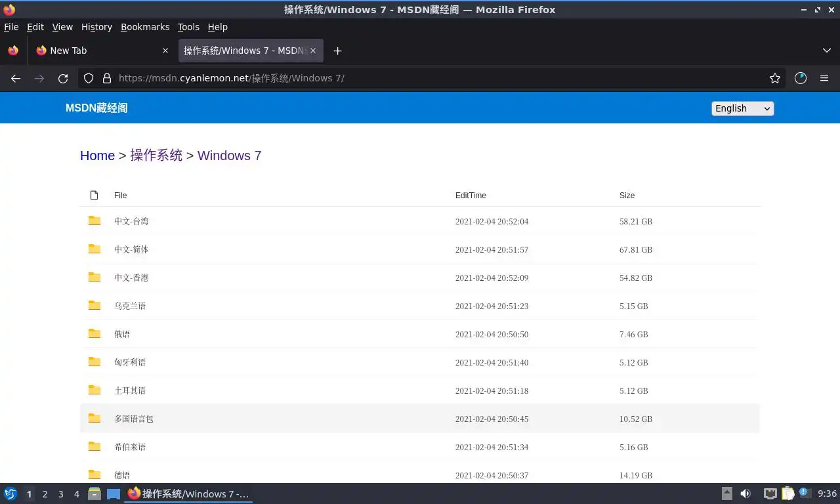Screen dimensions: 840x504
Task: Click folder icon for 土耳其语
Action: 94,390
